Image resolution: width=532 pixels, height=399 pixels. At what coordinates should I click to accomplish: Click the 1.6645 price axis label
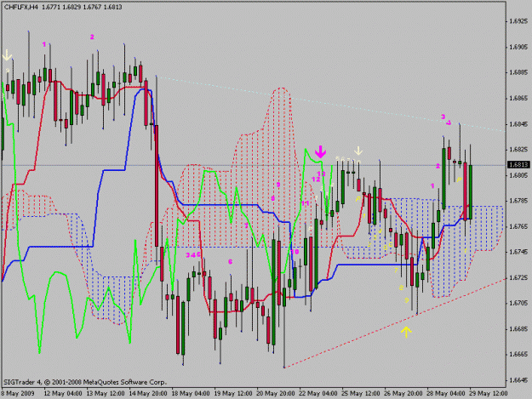point(518,380)
